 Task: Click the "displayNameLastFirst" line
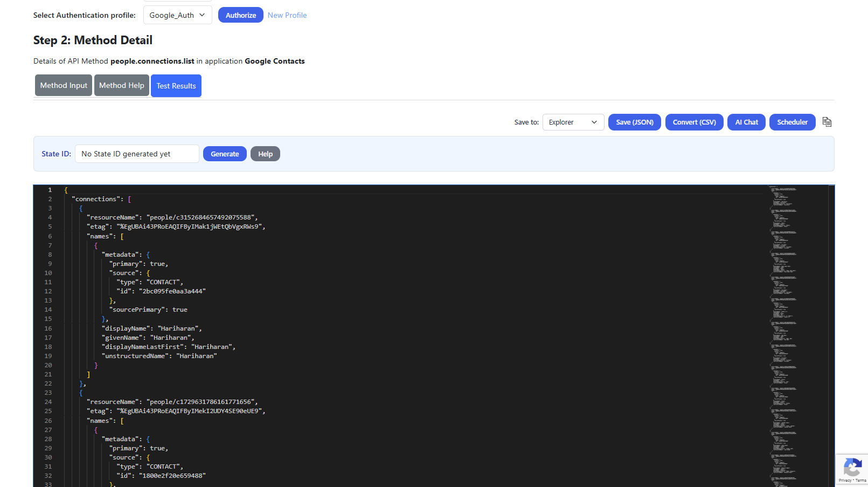pos(169,347)
